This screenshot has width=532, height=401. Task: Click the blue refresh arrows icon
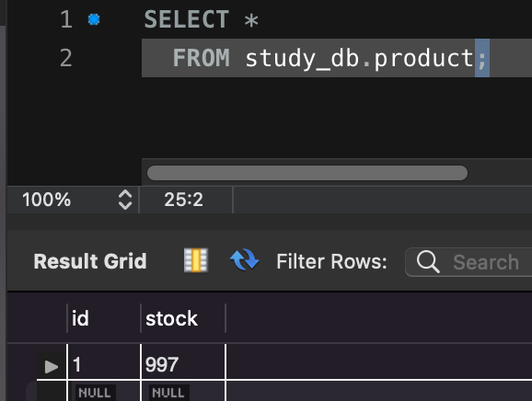244,260
